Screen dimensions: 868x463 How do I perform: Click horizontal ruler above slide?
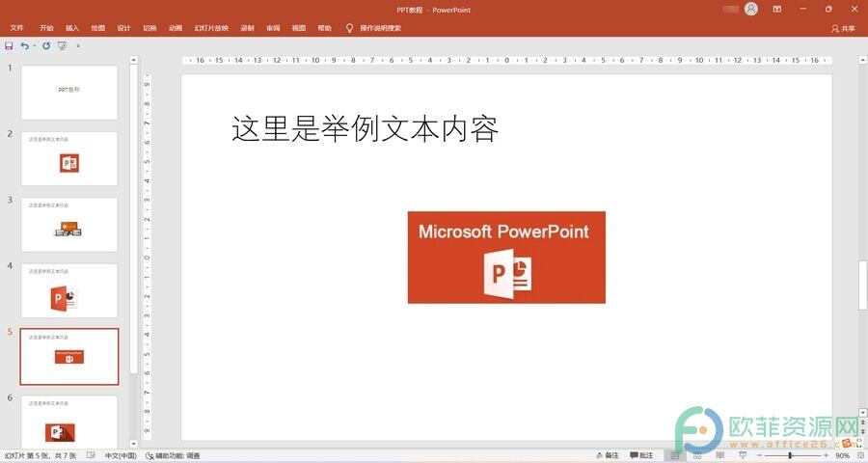[506, 61]
